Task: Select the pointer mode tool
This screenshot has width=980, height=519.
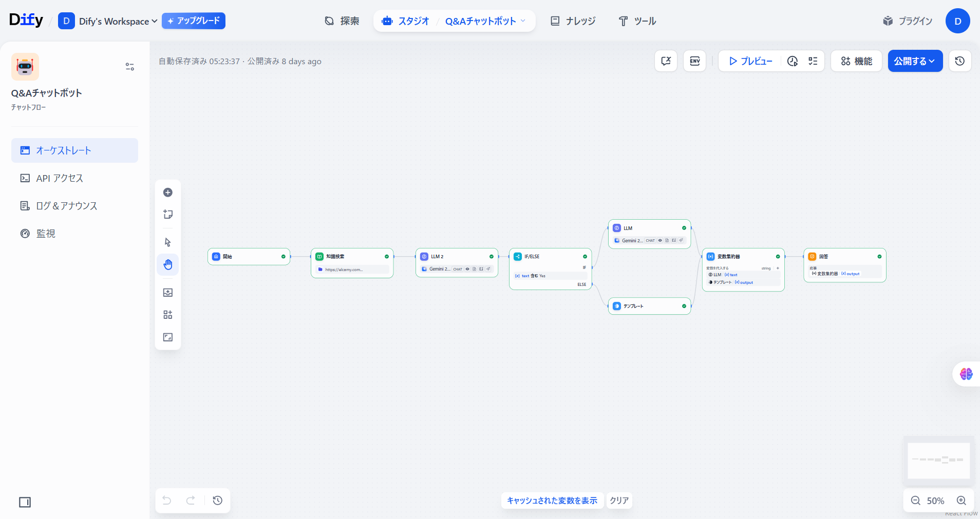Action: [168, 242]
